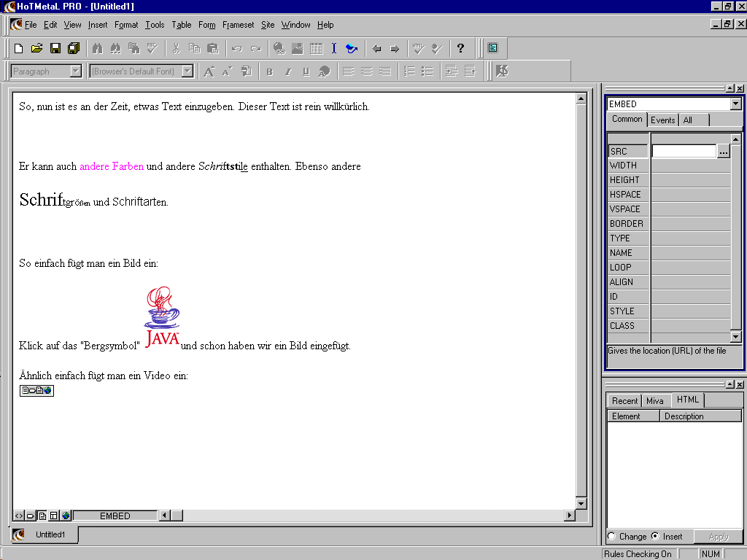
Task: Expand the Paragraph style dropdown
Action: point(75,71)
